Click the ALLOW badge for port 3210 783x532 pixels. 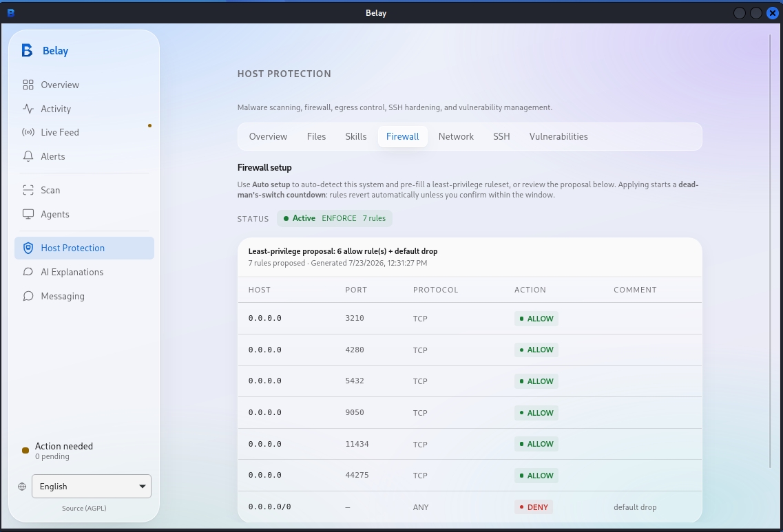[x=536, y=319]
